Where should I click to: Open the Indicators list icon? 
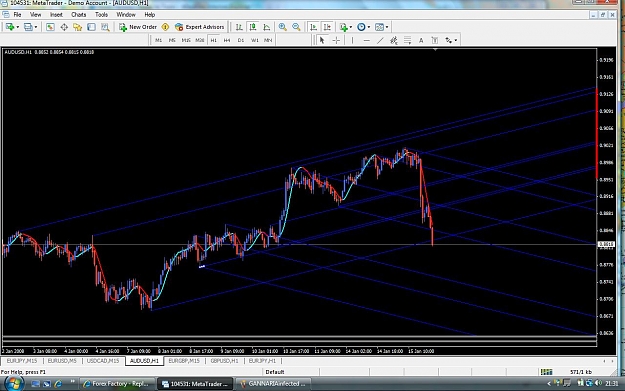343,27
